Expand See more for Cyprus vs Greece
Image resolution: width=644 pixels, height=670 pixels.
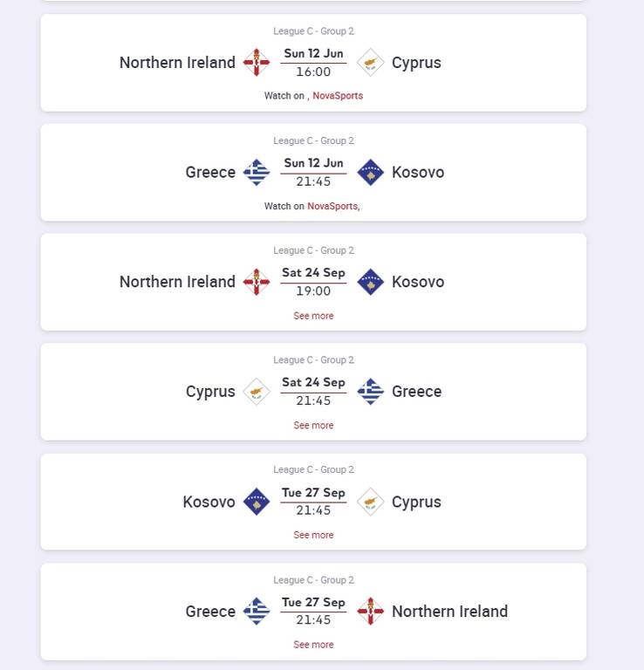click(x=313, y=426)
